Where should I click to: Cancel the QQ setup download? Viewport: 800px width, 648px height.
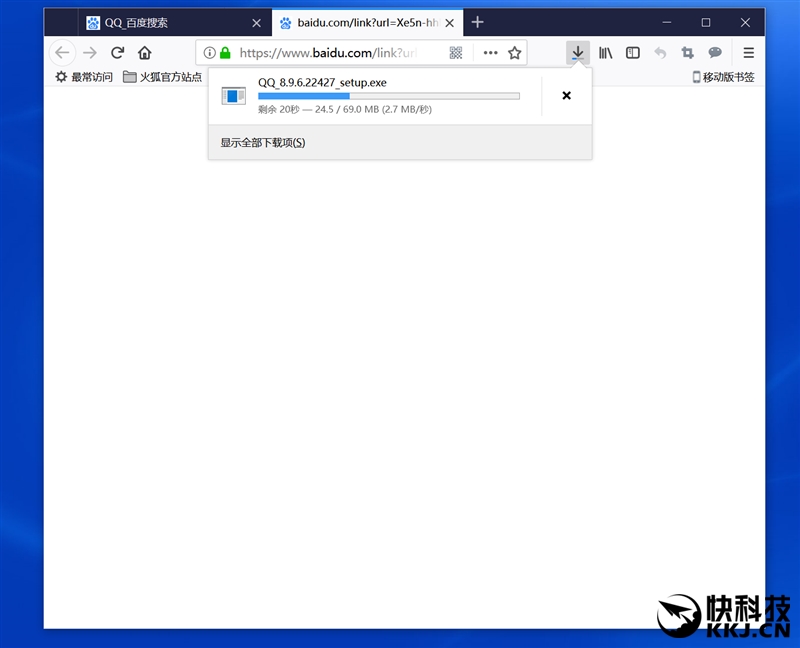566,96
